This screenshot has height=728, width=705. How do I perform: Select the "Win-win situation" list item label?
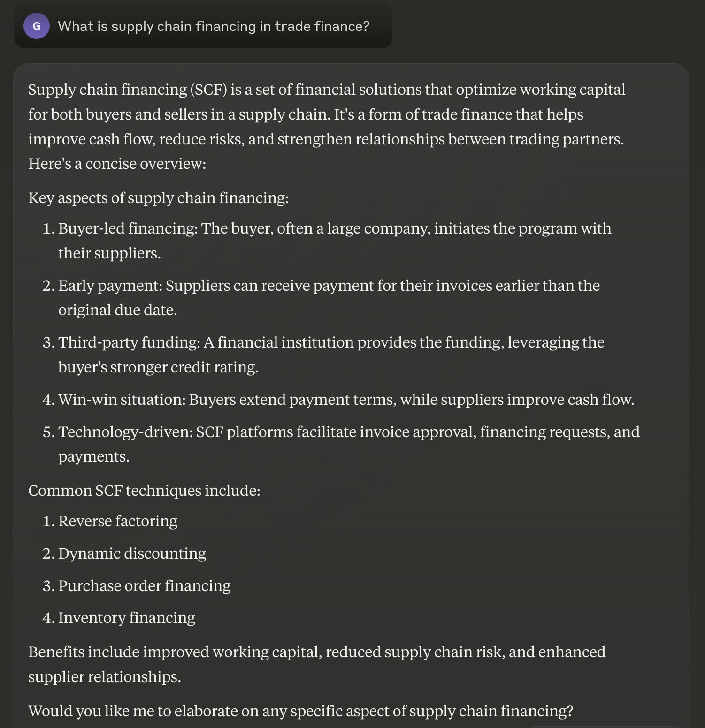(x=122, y=400)
